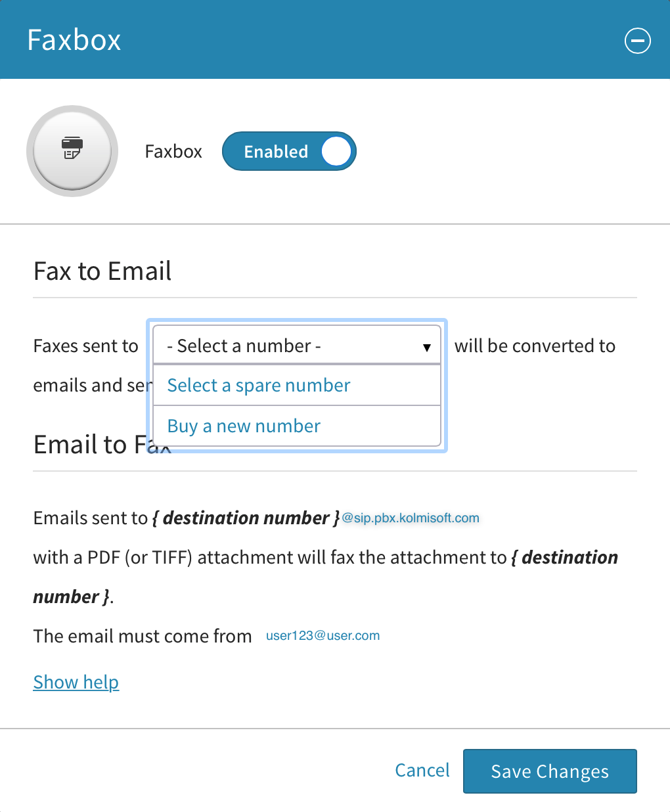Viewport: 670px width, 812px height.
Task: Open the Show help link
Action: coord(76,683)
